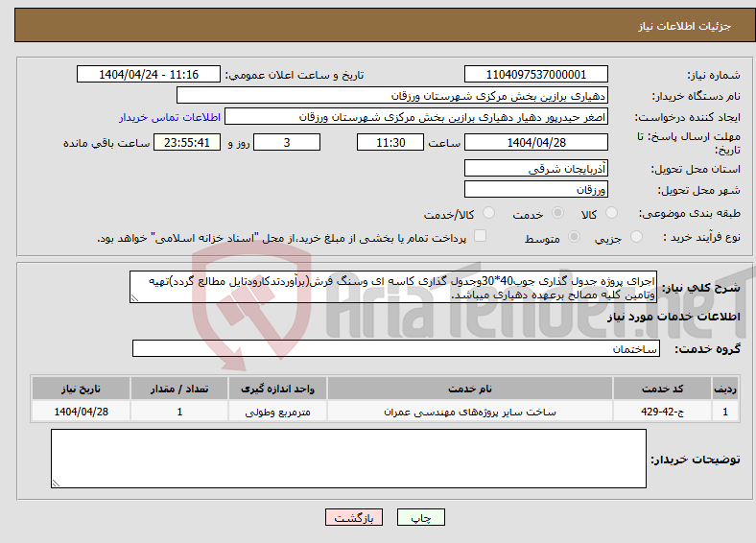
Task: Click the واحد اندازه گیری column header
Action: coord(277,389)
